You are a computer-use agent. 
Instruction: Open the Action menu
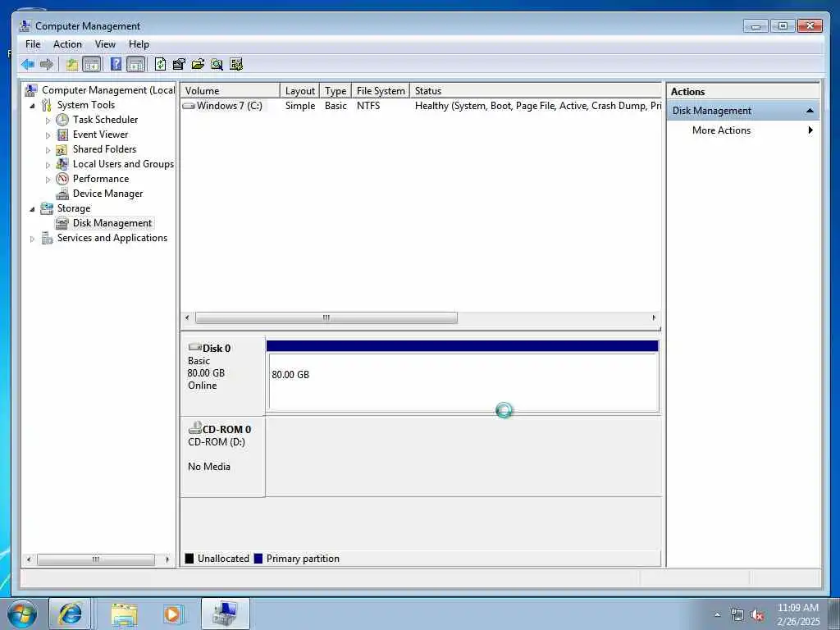67,44
